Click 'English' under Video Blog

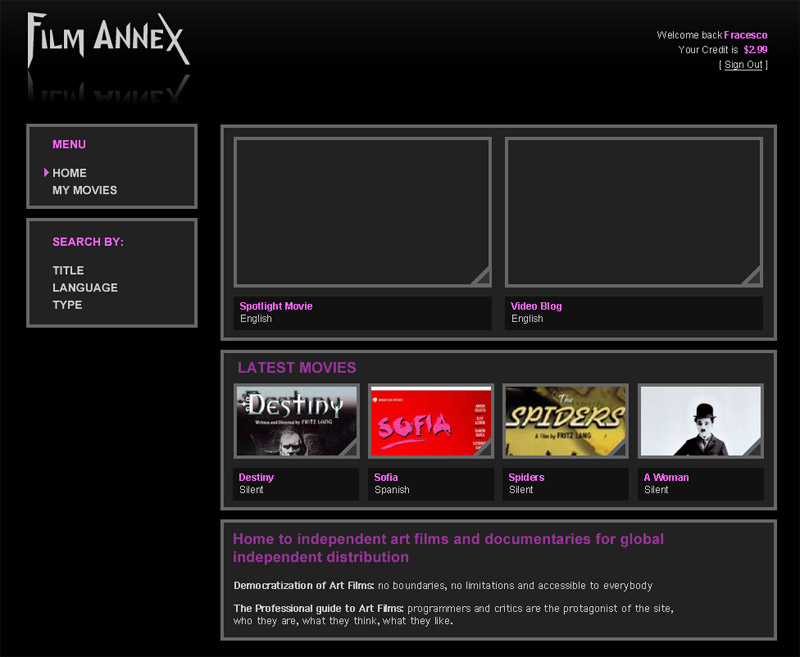click(x=527, y=318)
